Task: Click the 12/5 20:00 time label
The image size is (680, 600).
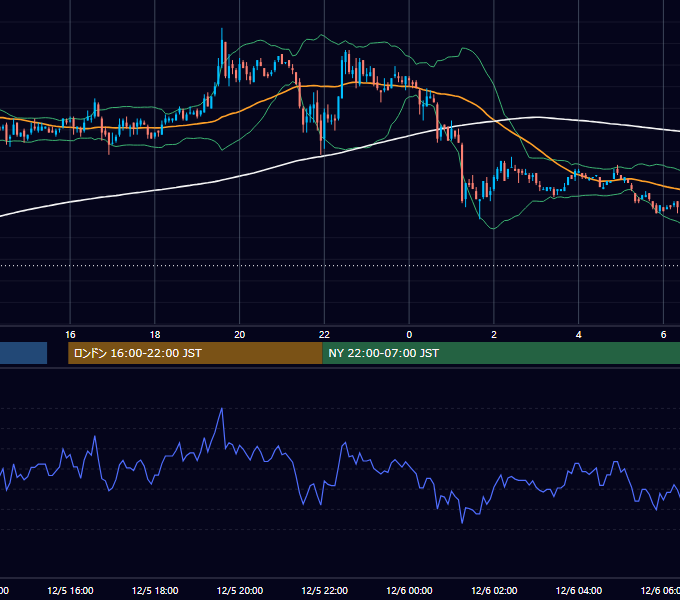Action: (240, 590)
